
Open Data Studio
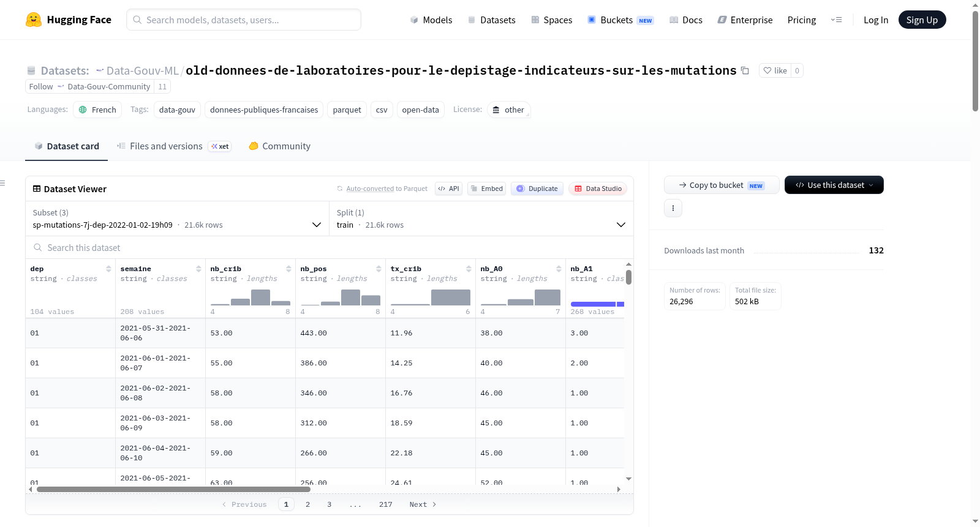598,189
